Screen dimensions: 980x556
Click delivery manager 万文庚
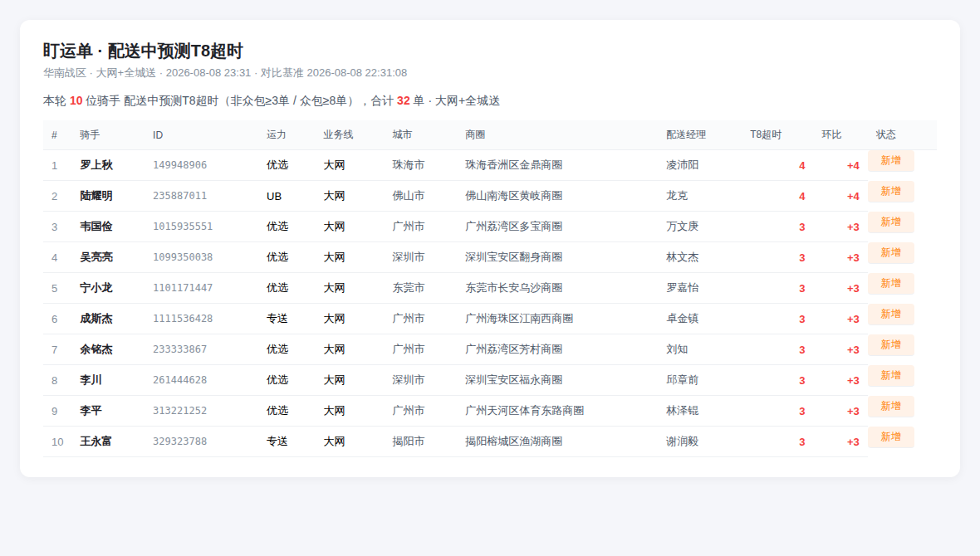(x=683, y=227)
